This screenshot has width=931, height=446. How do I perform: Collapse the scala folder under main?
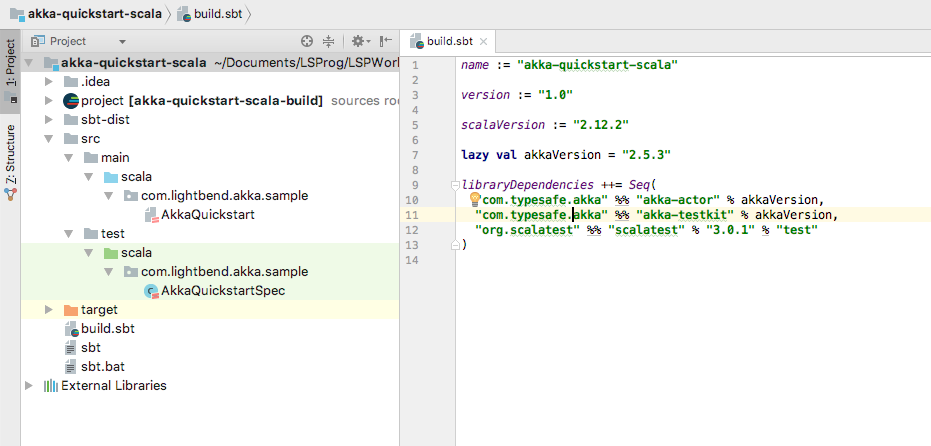89,177
